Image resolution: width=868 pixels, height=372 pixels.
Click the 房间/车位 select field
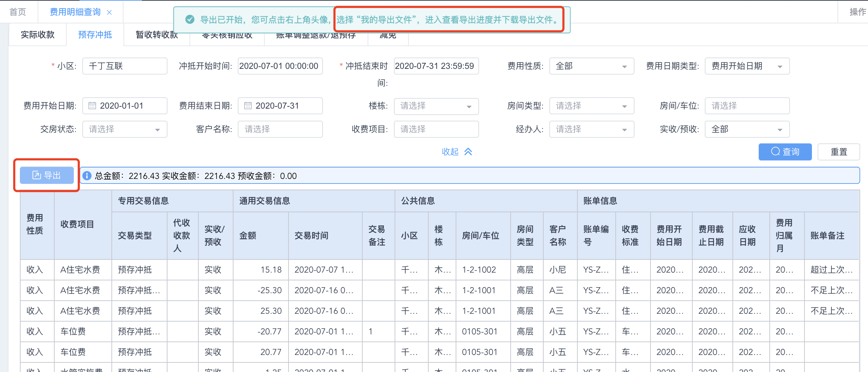click(747, 106)
